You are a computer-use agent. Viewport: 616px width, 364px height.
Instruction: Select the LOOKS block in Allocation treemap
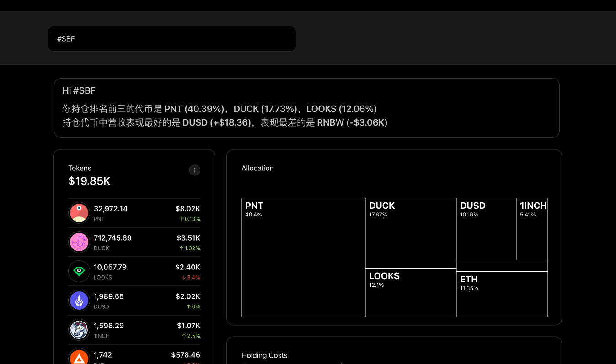(411, 292)
